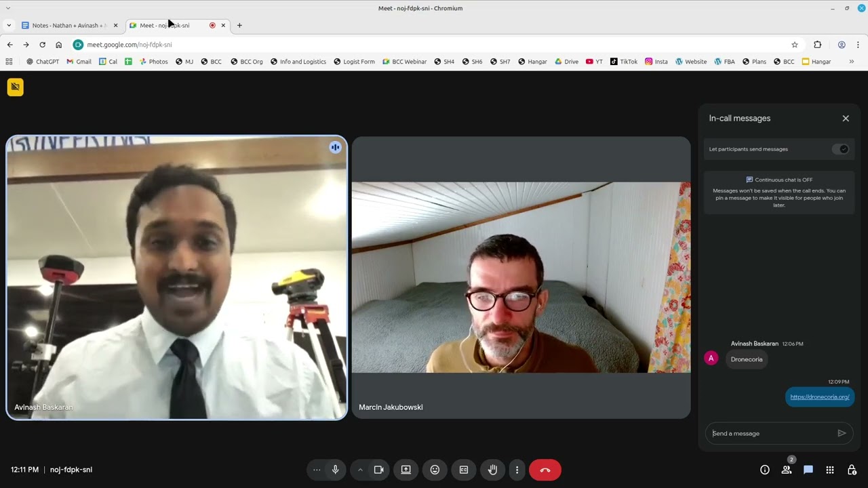Screen dimensions: 868x488
Task: Click the send message arrow icon
Action: (x=842, y=433)
